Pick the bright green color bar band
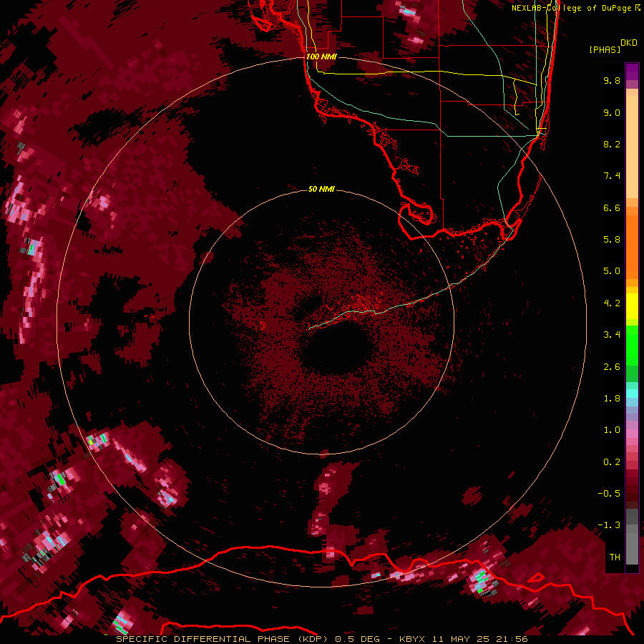Screen dimensions: 644x644 click(632, 346)
